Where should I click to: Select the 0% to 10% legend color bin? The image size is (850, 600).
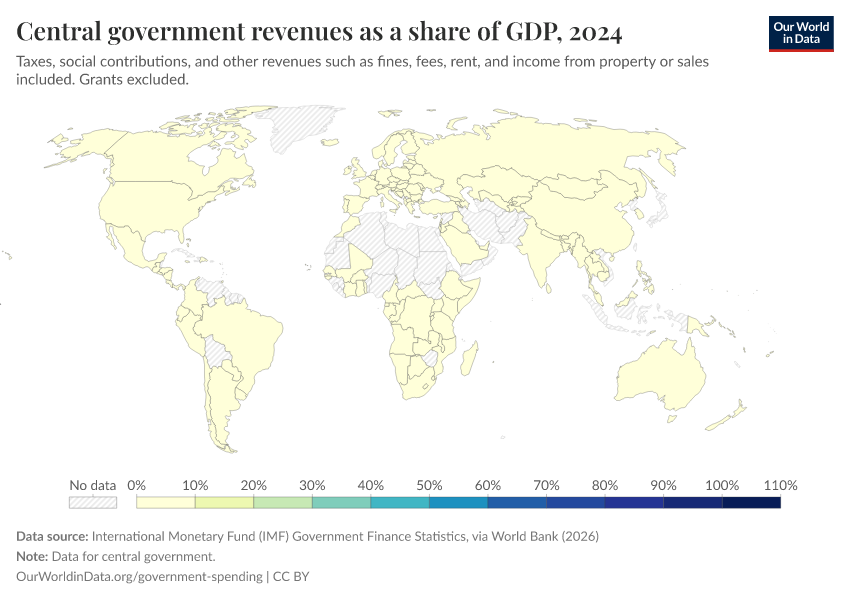(165, 502)
